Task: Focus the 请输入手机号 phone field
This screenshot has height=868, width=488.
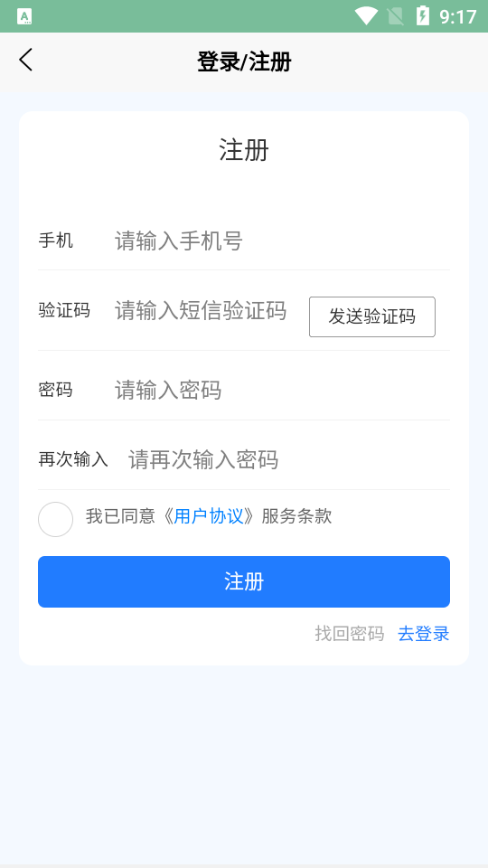Action: (x=282, y=241)
